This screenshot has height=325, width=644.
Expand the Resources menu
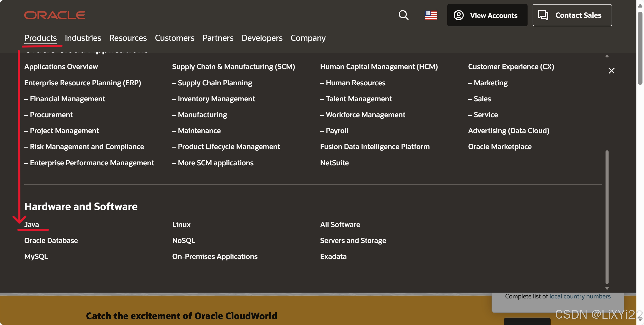tap(128, 38)
